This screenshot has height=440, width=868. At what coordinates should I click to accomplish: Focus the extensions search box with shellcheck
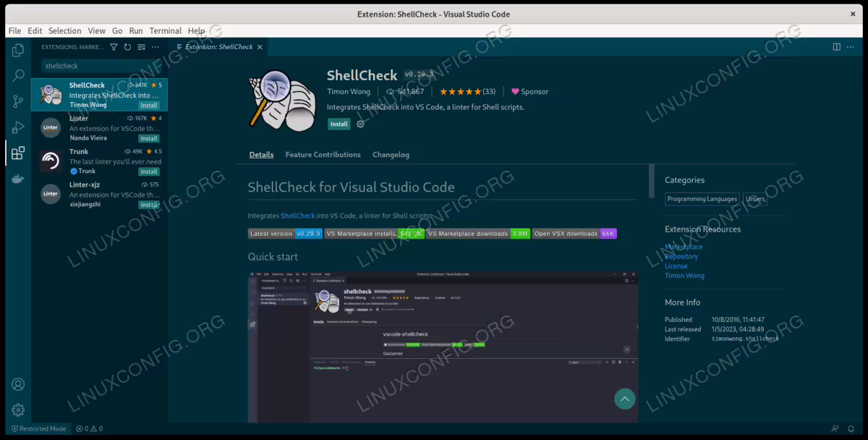click(x=99, y=66)
